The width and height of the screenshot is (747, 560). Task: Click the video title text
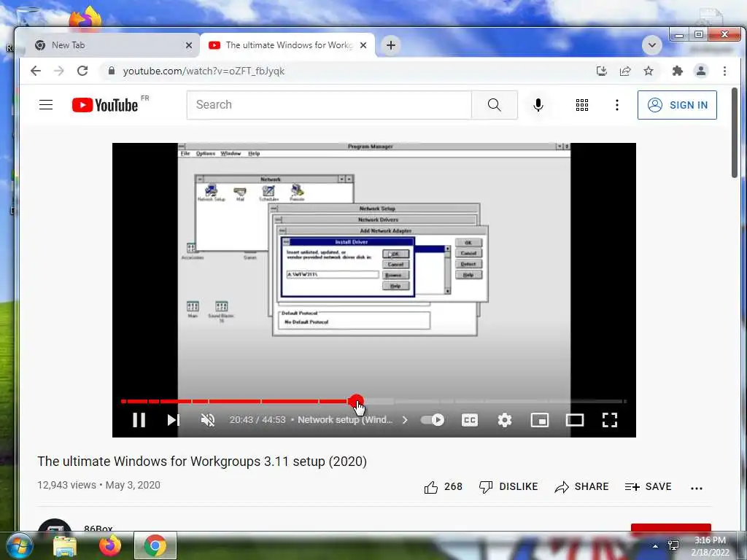pos(202,462)
